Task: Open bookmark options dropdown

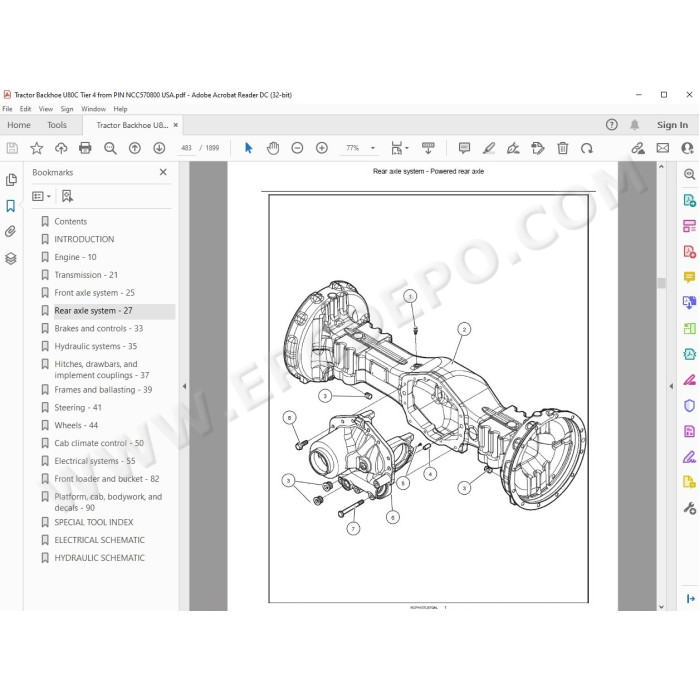Action: [x=41, y=196]
